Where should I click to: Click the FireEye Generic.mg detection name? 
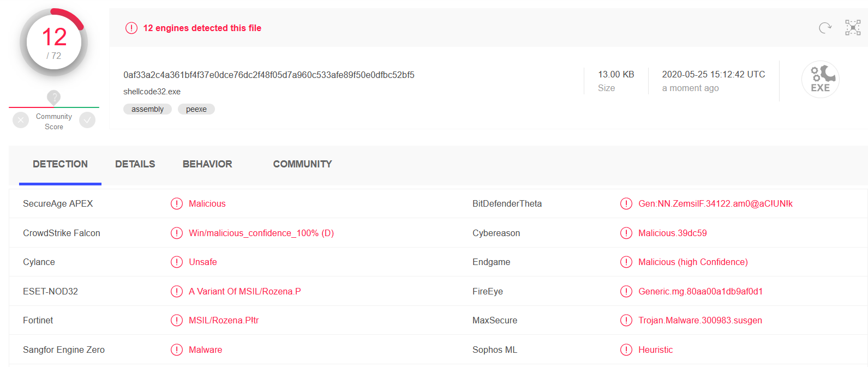coord(700,291)
